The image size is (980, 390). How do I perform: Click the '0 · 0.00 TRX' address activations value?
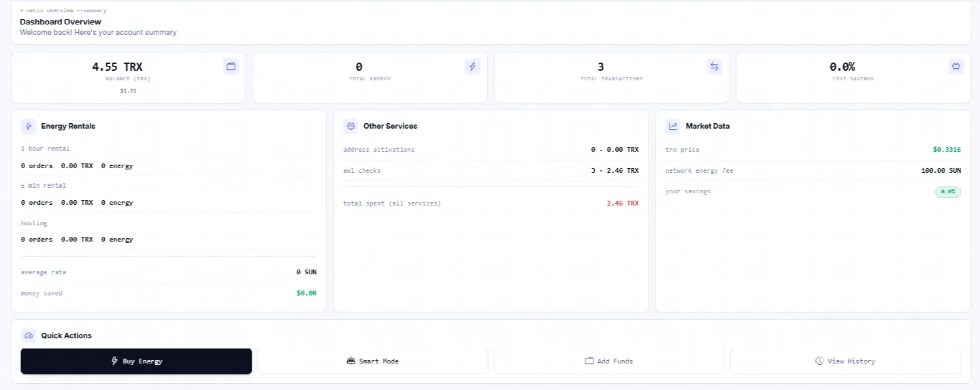pyautogui.click(x=615, y=150)
